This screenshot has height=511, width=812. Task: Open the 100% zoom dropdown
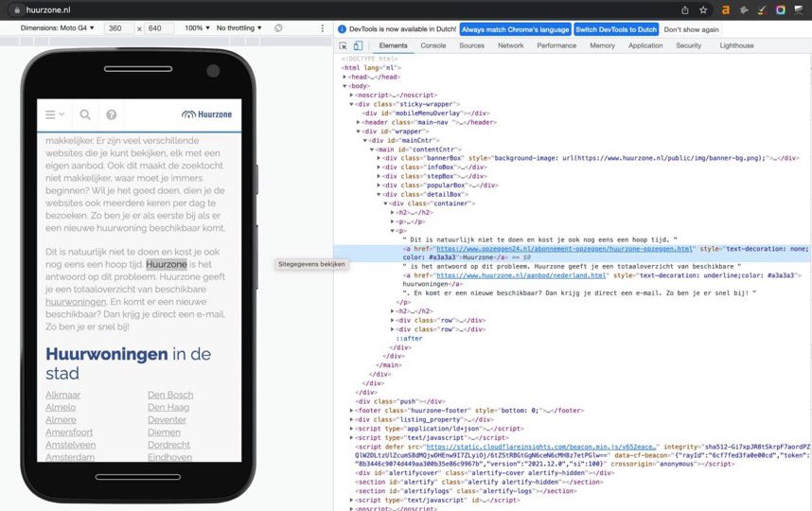[x=197, y=28]
